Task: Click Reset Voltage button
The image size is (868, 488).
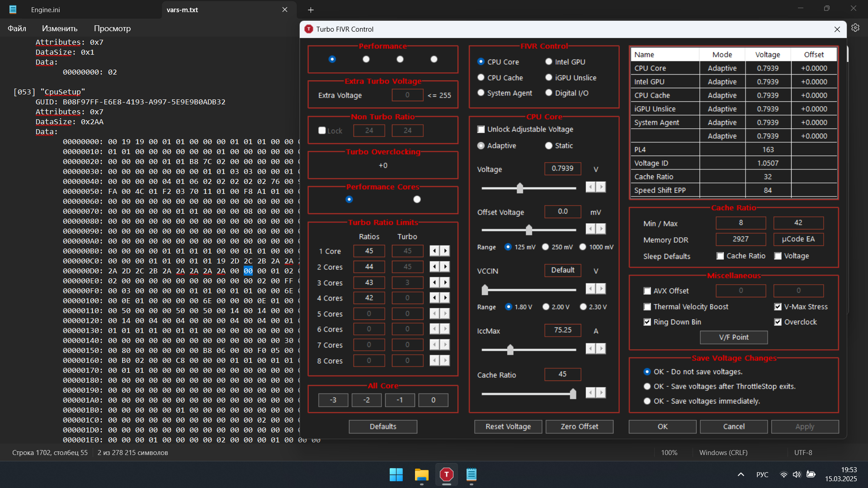Action: (508, 427)
